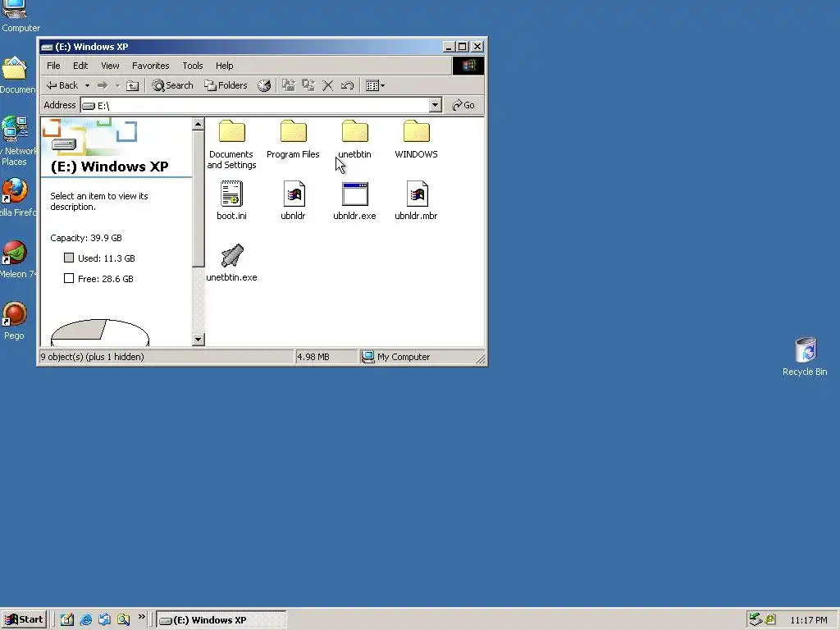This screenshot has width=840, height=630.
Task: Open the Tools menu
Action: click(192, 66)
